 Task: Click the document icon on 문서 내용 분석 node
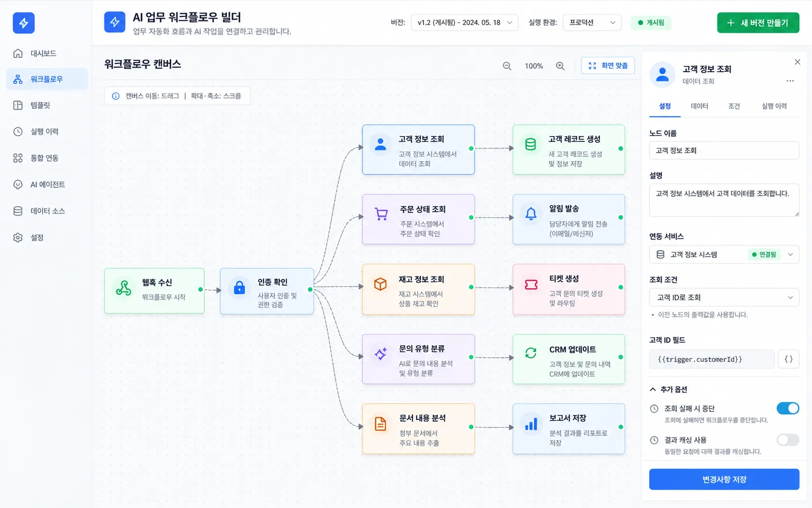tap(380, 424)
